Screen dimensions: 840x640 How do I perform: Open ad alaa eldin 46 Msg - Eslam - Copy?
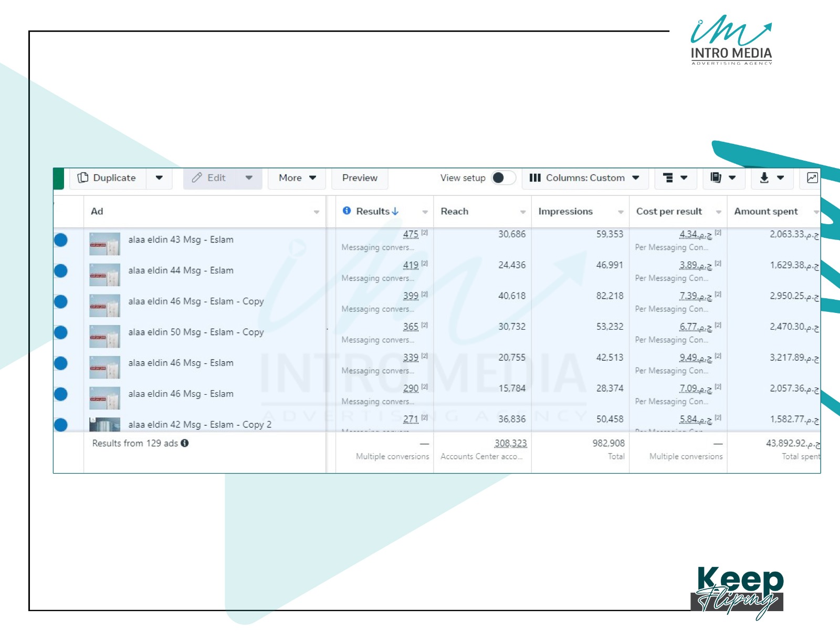[x=196, y=301]
